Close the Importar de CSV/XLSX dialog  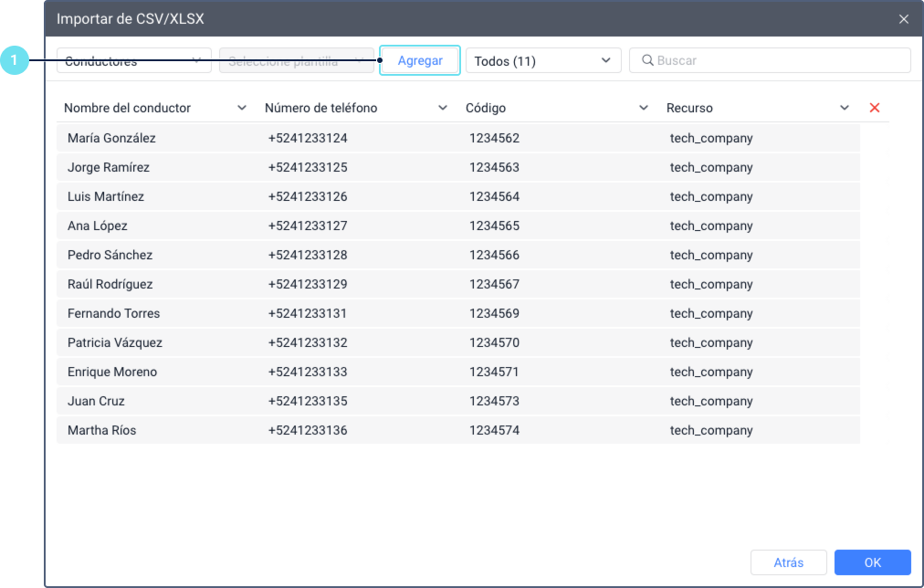click(903, 19)
